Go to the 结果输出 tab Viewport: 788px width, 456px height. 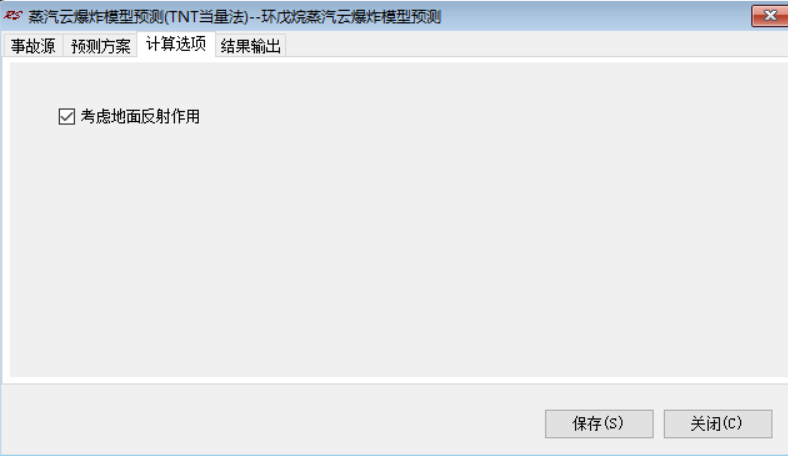pyautogui.click(x=250, y=46)
